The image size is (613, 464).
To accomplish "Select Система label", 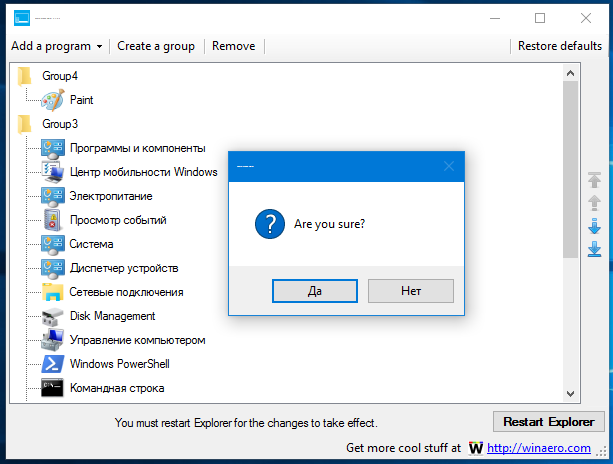I will 91,244.
